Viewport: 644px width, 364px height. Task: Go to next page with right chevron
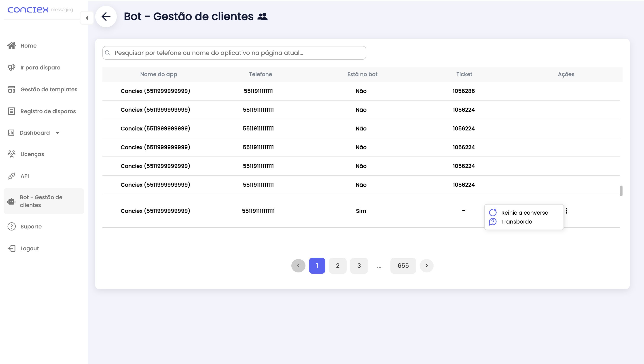click(426, 266)
